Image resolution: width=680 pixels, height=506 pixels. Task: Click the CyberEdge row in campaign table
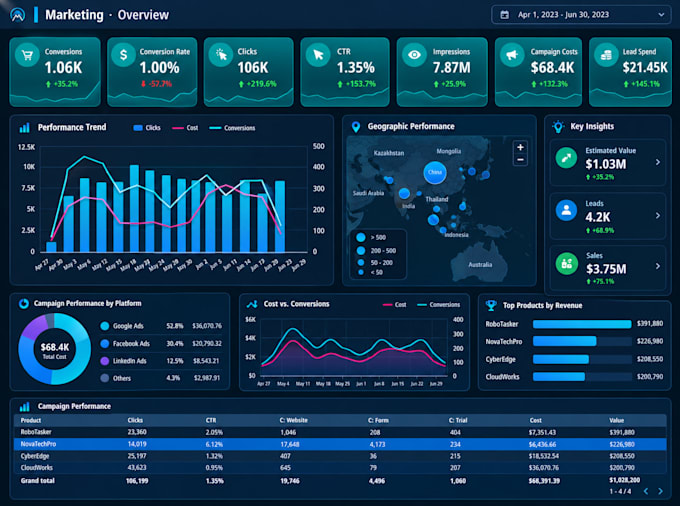340,456
